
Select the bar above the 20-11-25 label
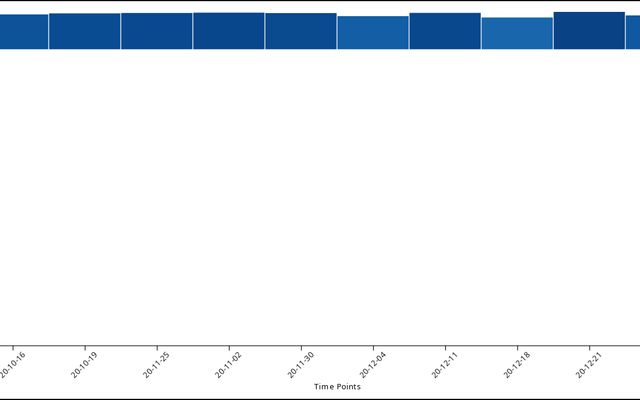(157, 31)
